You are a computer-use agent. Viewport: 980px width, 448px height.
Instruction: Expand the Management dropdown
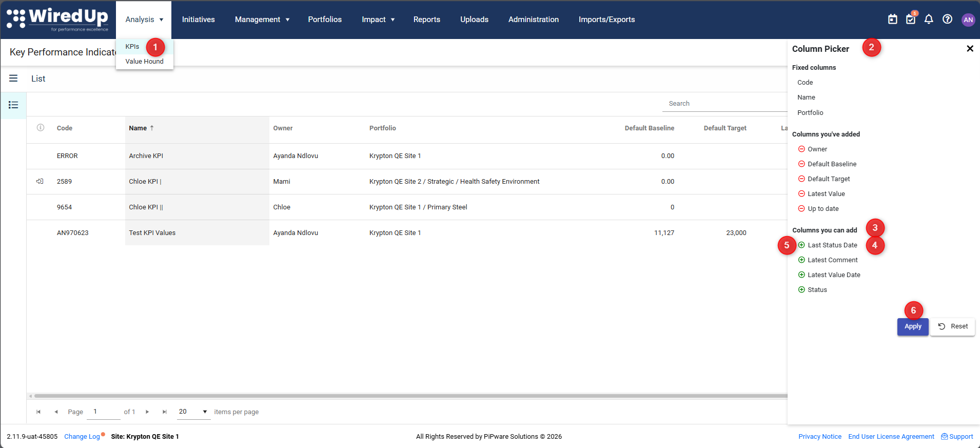tap(262, 20)
